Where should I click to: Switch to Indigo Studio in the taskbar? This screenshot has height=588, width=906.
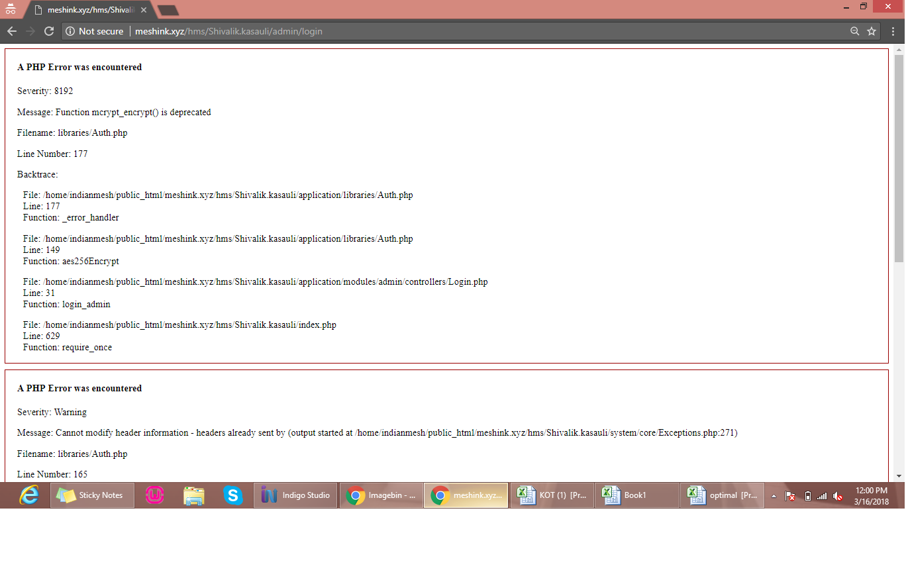[295, 495]
